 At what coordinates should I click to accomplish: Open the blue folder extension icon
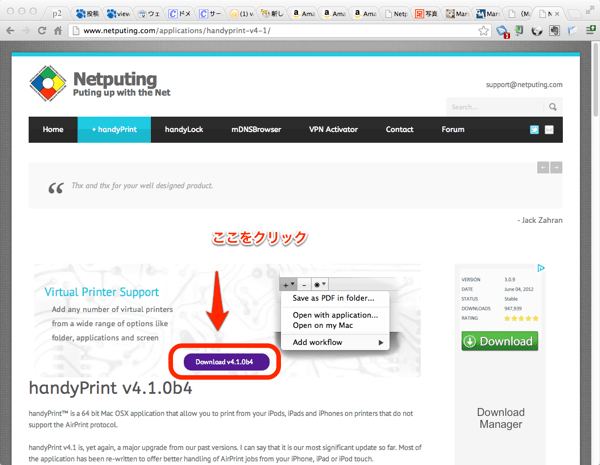click(x=572, y=30)
